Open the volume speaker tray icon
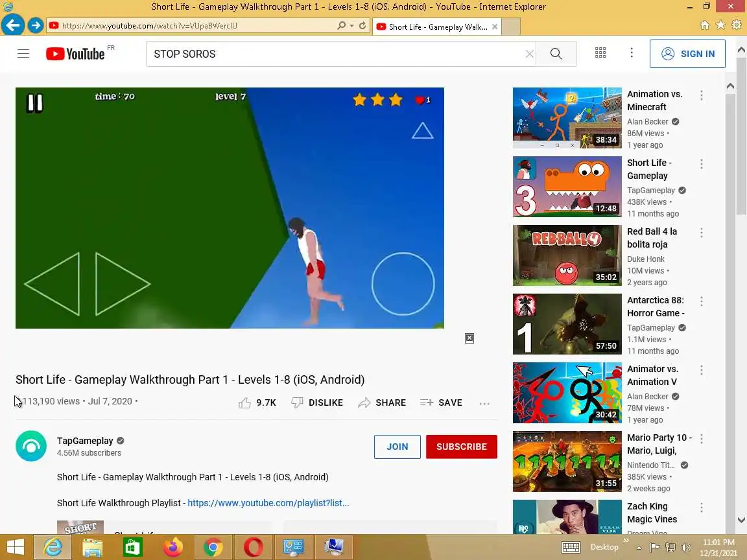 click(686, 548)
